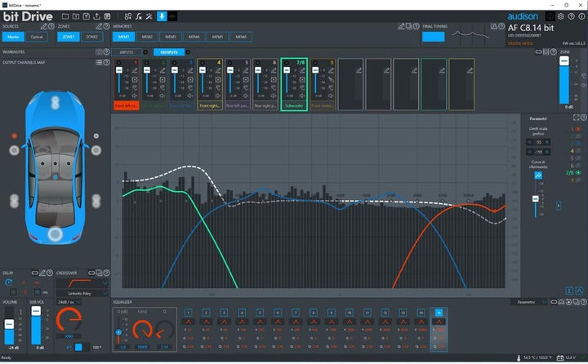This screenshot has width=588, height=364.
Task: Click the delay clock icon in Delay panel
Action: 8,282
